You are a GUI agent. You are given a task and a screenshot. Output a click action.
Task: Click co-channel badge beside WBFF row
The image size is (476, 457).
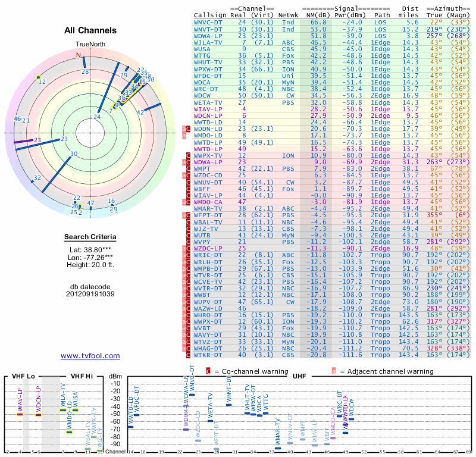(188, 189)
